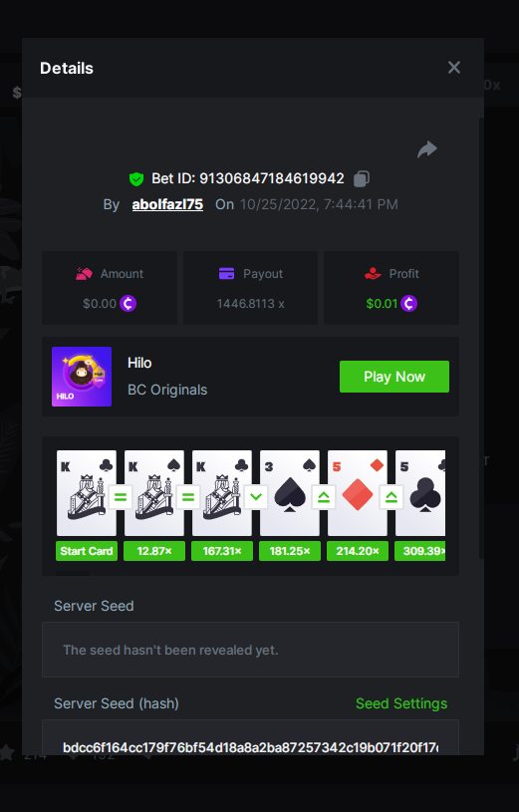Close the Details dialog
The width and height of the screenshot is (519, 812).
coord(454,68)
